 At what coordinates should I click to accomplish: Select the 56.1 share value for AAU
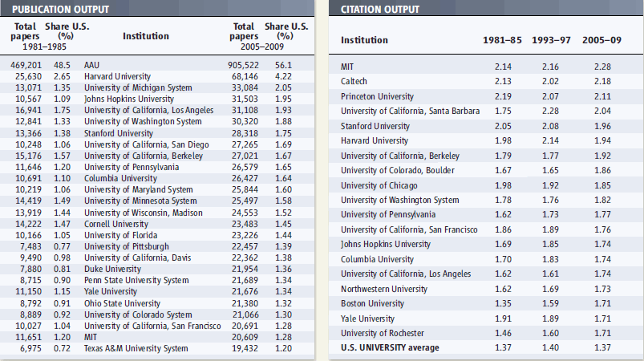click(283, 65)
